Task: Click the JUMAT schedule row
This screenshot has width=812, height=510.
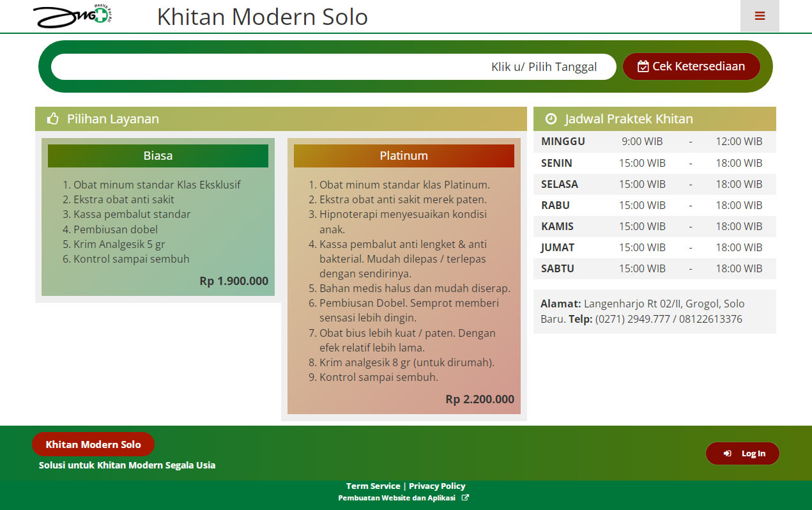Action: pyautogui.click(x=655, y=247)
